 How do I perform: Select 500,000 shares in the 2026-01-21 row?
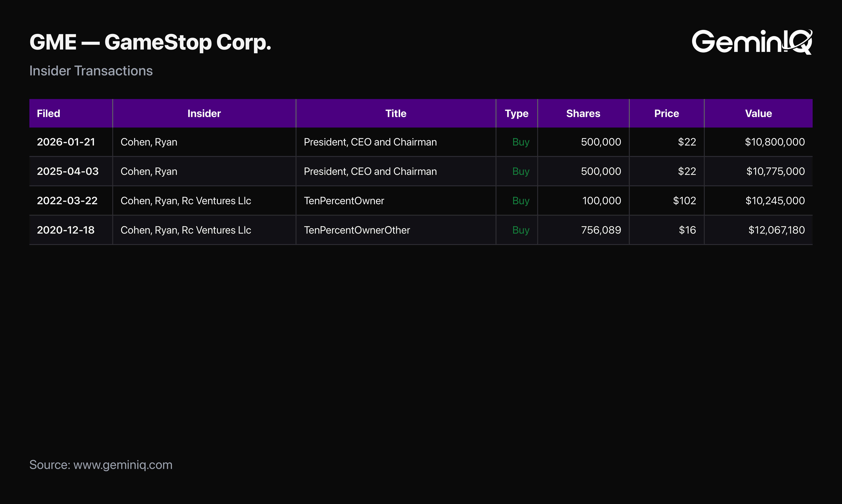click(601, 142)
